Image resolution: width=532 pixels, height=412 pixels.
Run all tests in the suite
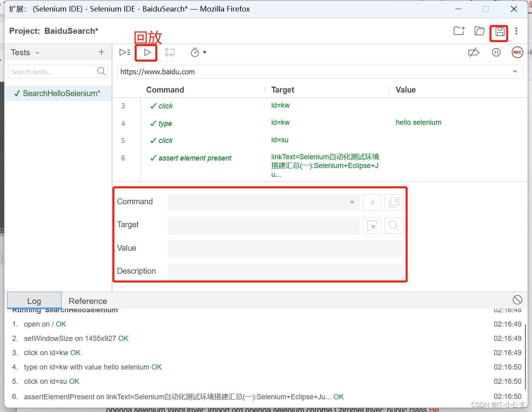124,52
